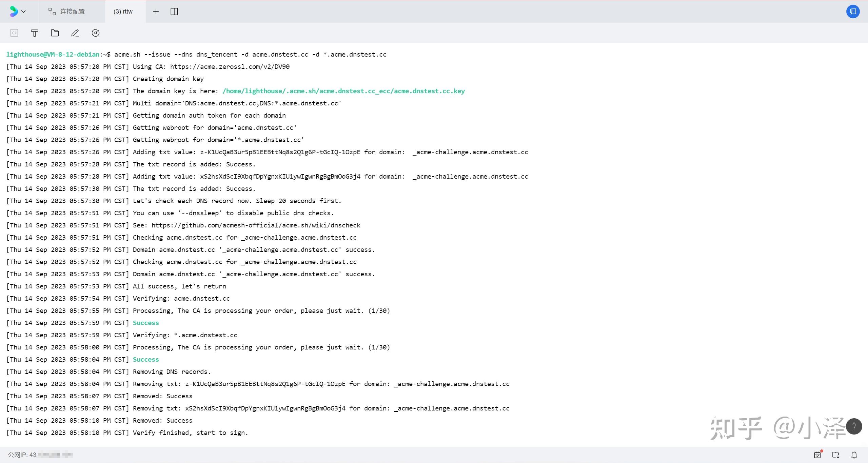Click 'Removing txt: xS2hsXdScI9' line

point(258,408)
